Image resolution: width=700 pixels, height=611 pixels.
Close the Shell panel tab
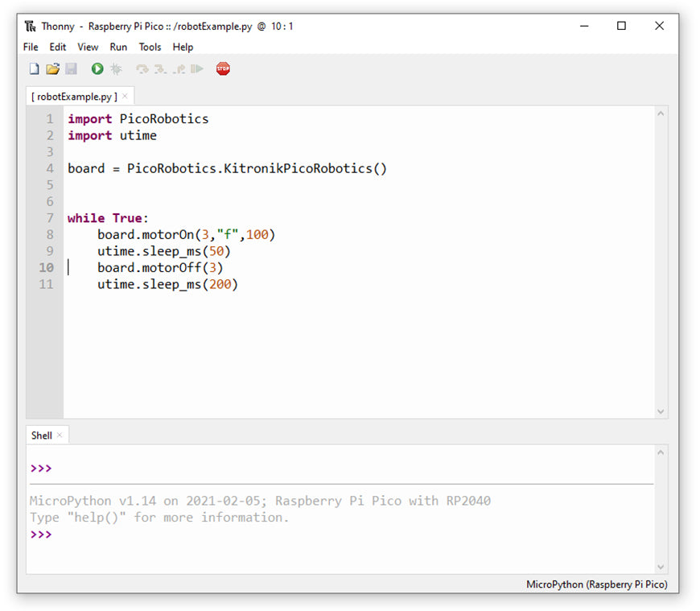coord(60,436)
